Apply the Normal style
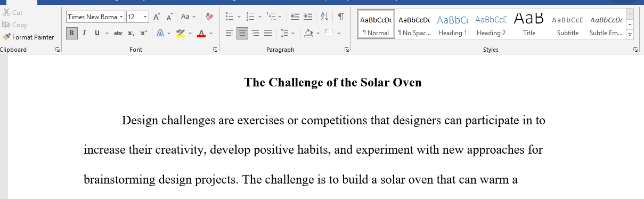 click(x=376, y=25)
